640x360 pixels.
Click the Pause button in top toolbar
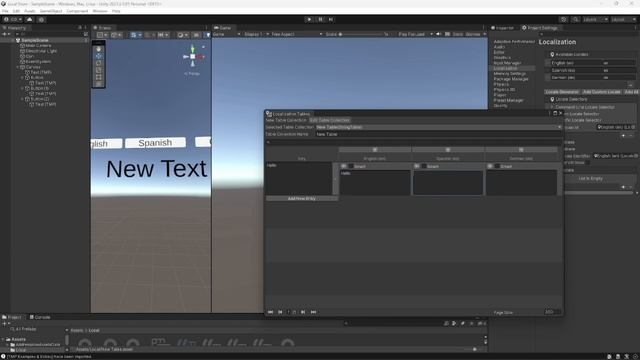[320, 19]
